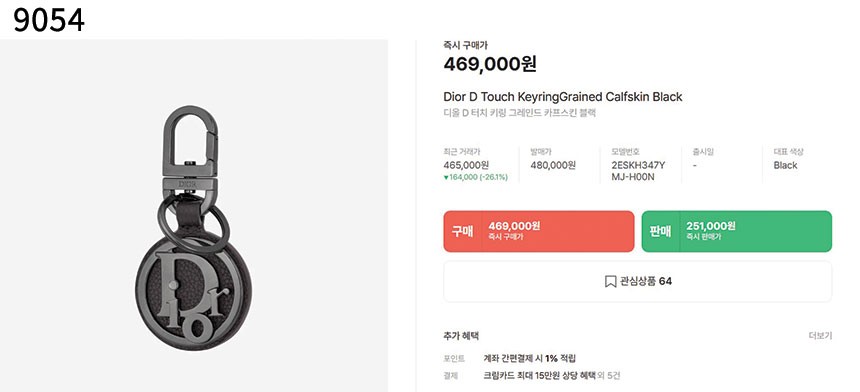
Task: Click 469,000원 inside the buy button
Action: coord(514,226)
